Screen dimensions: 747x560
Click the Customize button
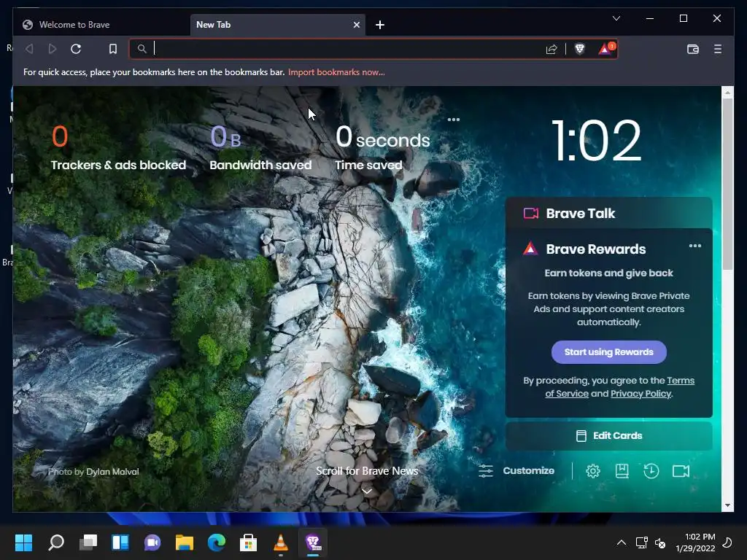(516, 471)
